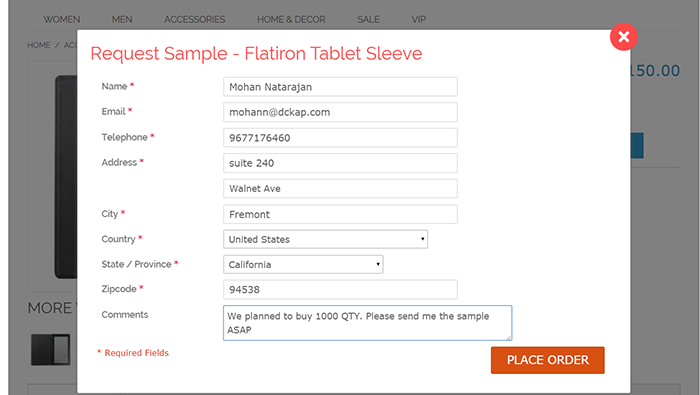This screenshot has height=395, width=700.
Task: Go to the Accessories menu
Action: point(195,20)
